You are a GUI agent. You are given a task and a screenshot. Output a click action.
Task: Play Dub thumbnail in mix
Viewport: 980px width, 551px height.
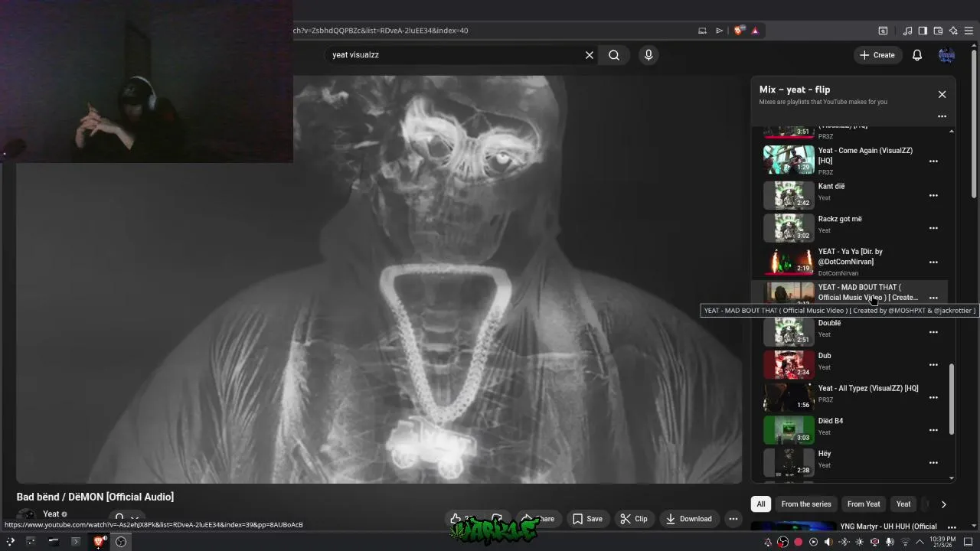point(789,365)
